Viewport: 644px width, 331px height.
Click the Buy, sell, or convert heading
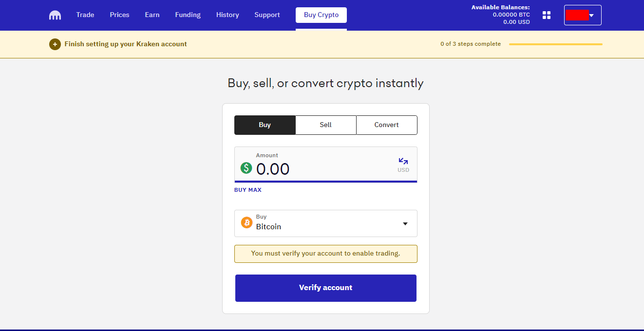(x=326, y=83)
